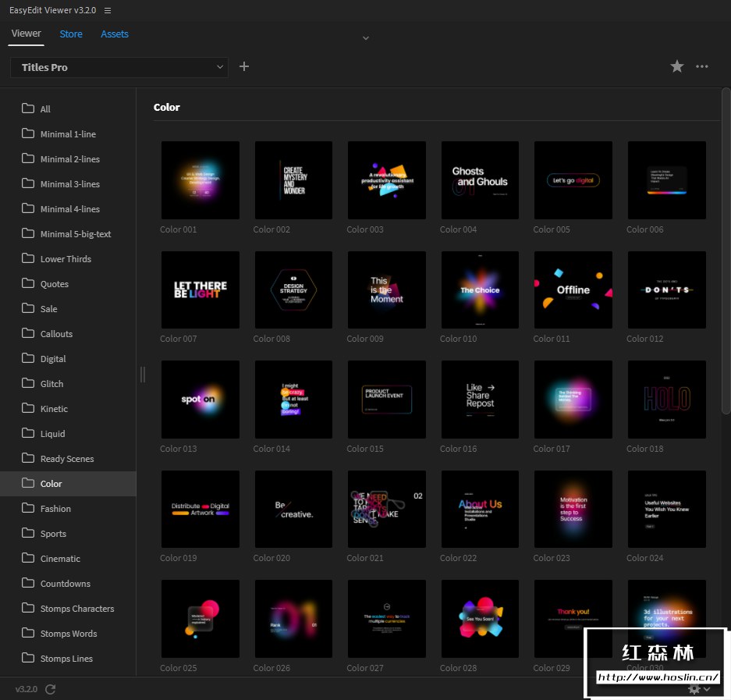Select the Minimal 5-big-text folder

(76, 234)
